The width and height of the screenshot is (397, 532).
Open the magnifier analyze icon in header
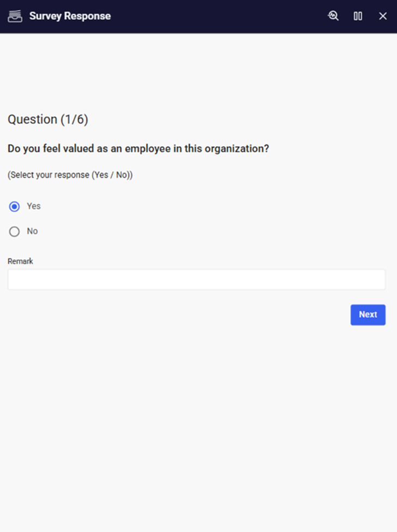click(333, 16)
